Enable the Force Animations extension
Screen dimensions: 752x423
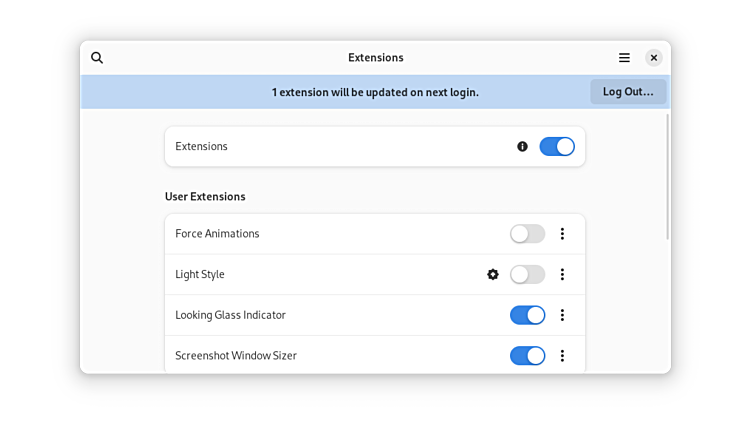527,234
